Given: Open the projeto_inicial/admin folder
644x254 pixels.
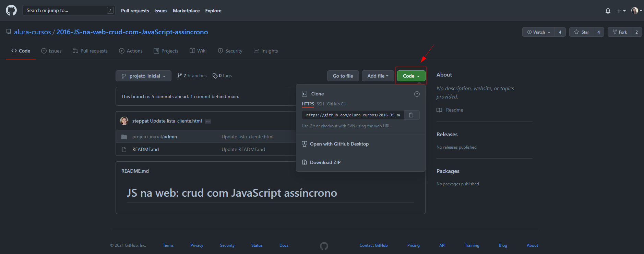Looking at the screenshot, I should point(155,137).
